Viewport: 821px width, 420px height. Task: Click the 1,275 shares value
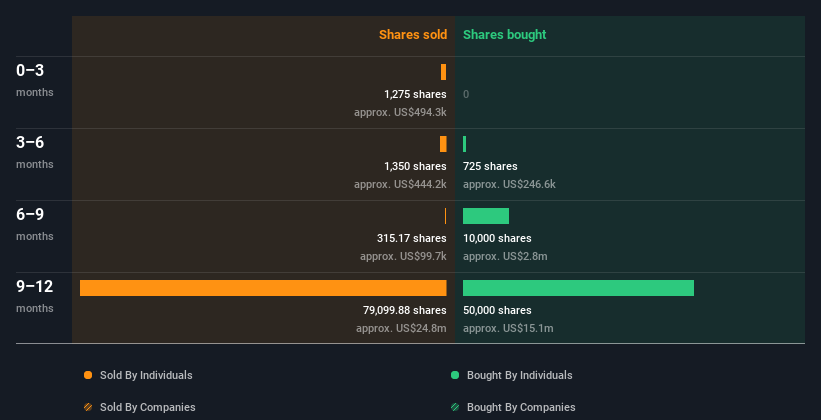click(x=415, y=94)
